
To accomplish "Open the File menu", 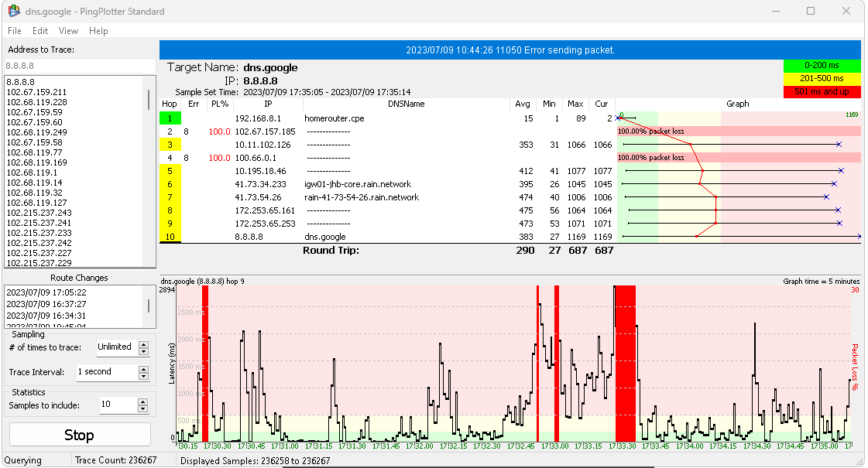I will [x=15, y=31].
